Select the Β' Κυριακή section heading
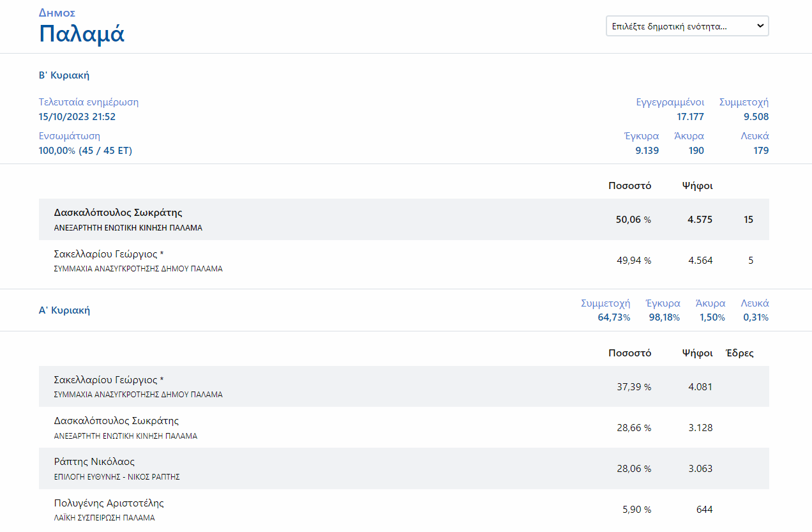 coord(64,75)
